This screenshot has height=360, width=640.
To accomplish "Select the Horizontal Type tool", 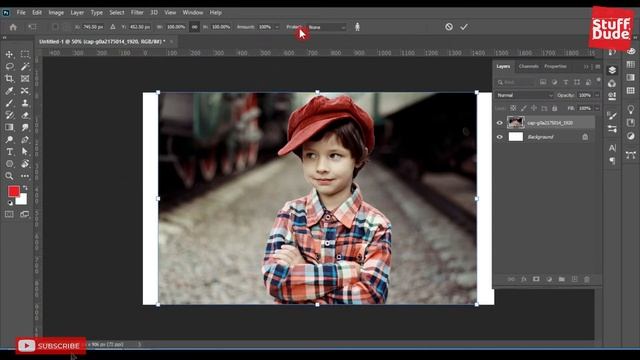I will click(x=9, y=152).
